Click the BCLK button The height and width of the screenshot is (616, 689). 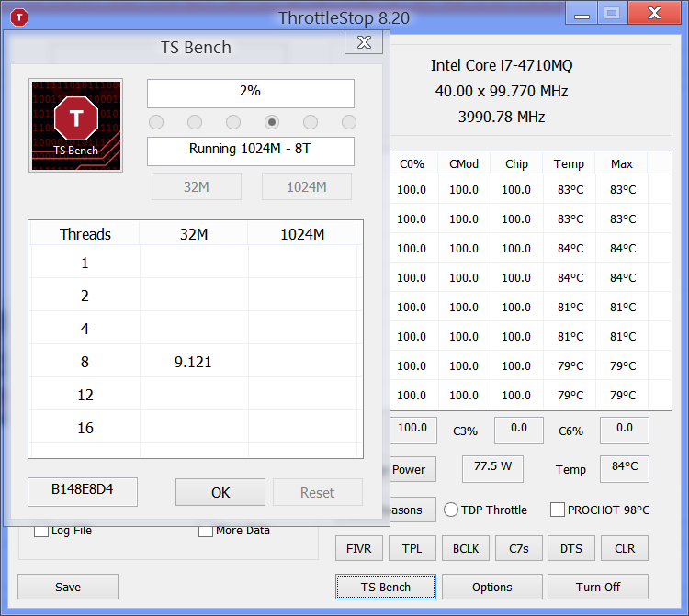(x=466, y=548)
